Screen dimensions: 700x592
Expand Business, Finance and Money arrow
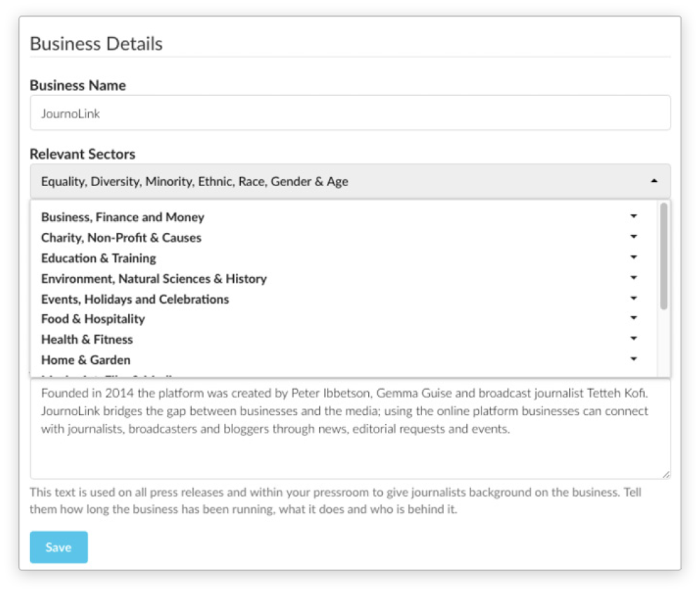click(x=633, y=216)
